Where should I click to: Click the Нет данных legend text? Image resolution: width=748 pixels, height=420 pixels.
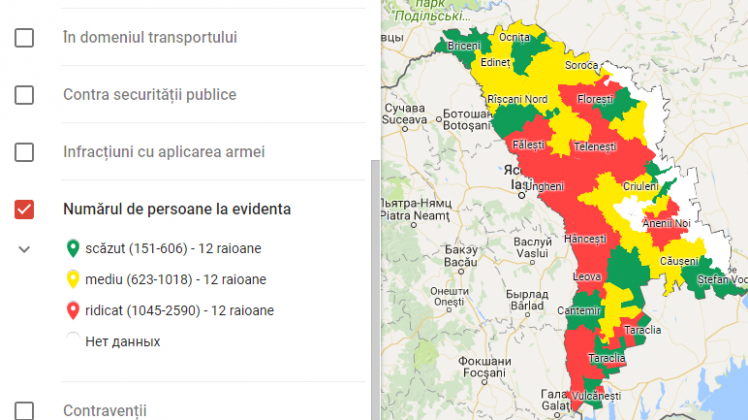click(x=123, y=342)
